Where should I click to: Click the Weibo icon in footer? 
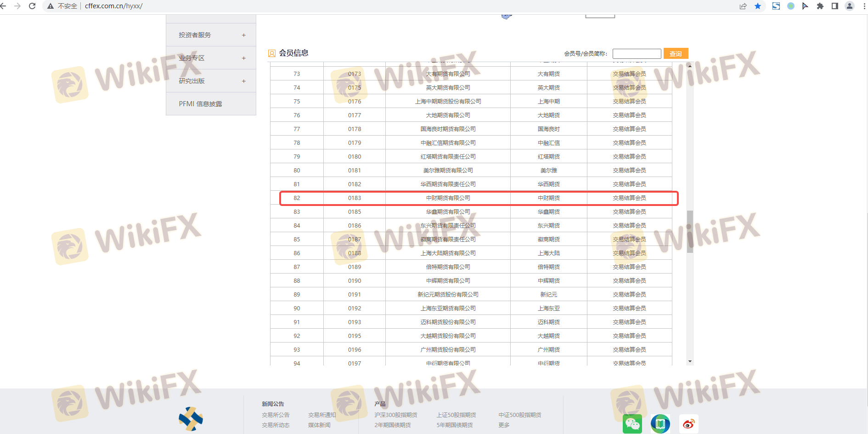688,424
